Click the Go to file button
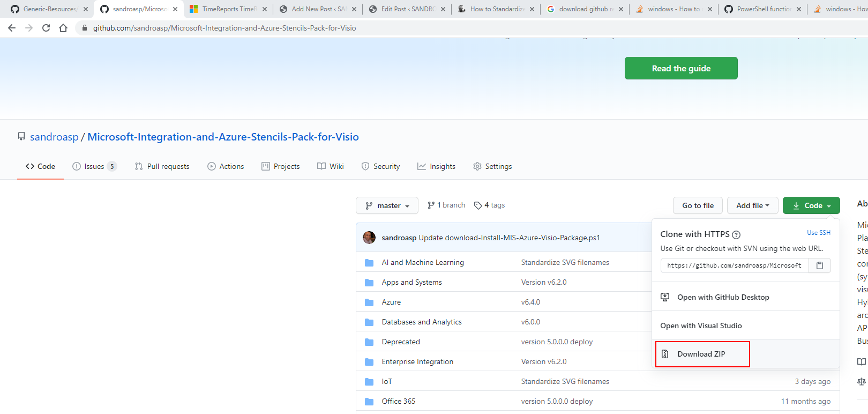 coord(698,205)
